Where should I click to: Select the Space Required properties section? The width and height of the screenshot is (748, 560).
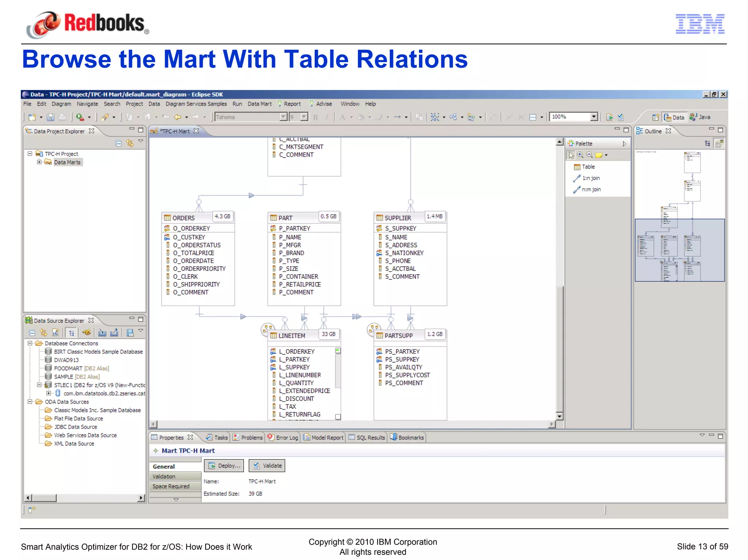coord(175,486)
